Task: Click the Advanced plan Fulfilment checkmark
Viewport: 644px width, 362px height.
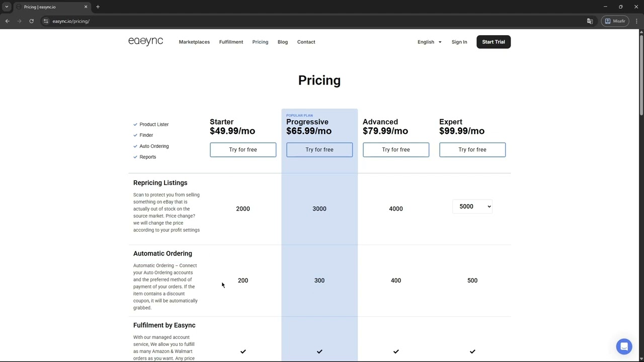Action: (x=396, y=351)
